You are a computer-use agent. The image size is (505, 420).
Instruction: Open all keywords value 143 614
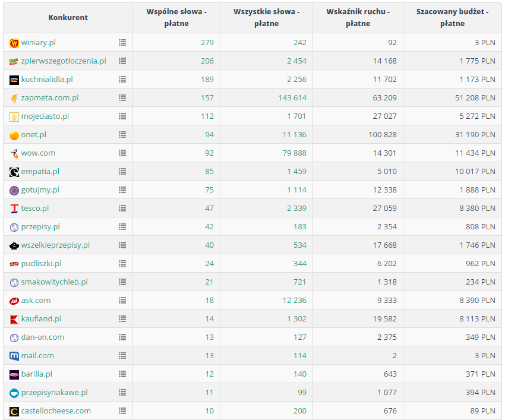292,97
